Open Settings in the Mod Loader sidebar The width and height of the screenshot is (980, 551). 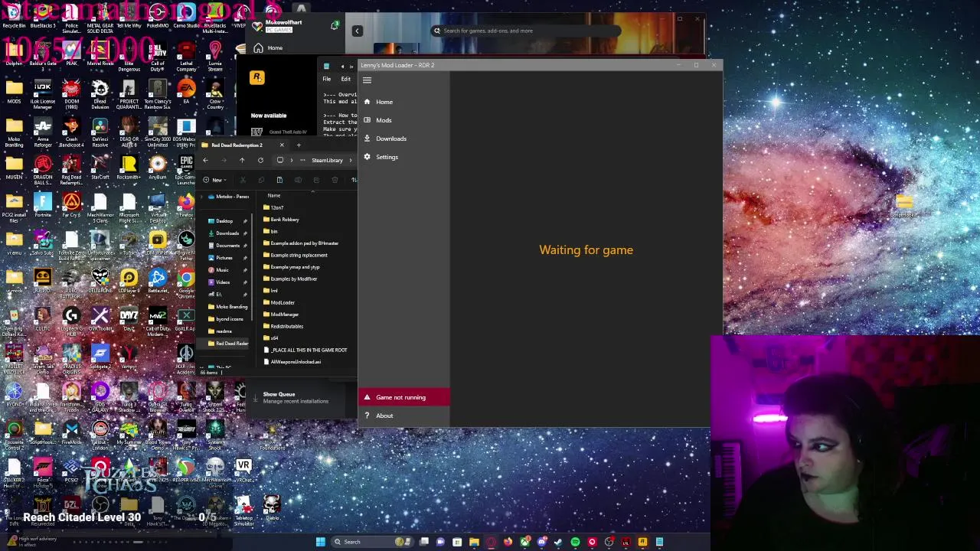pos(403,157)
